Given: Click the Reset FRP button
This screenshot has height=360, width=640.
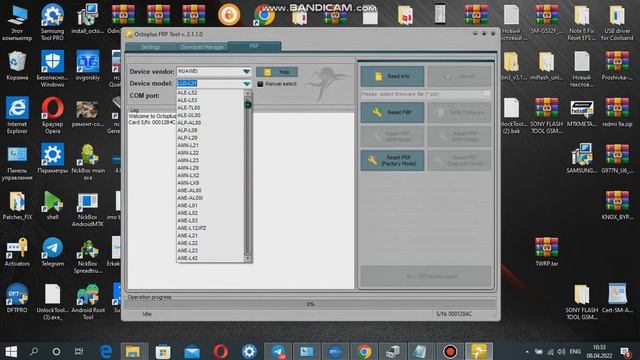Looking at the screenshot, I should pyautogui.click(x=392, y=112).
